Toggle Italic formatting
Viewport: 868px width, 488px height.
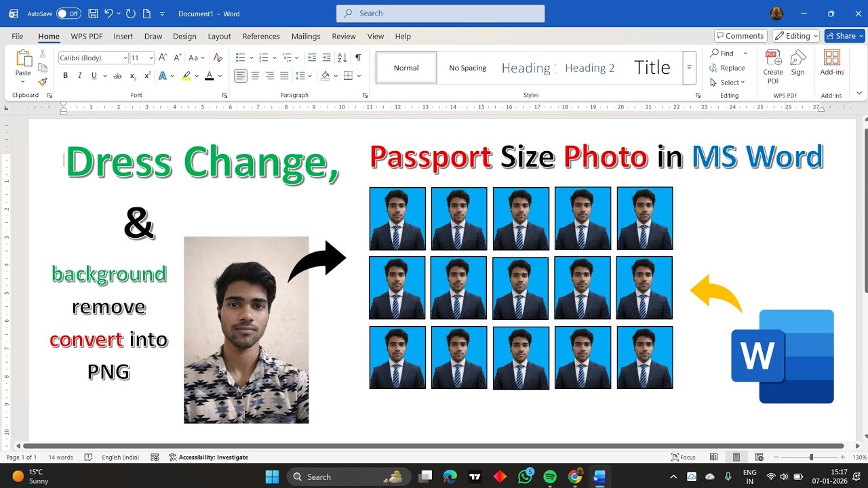point(79,76)
